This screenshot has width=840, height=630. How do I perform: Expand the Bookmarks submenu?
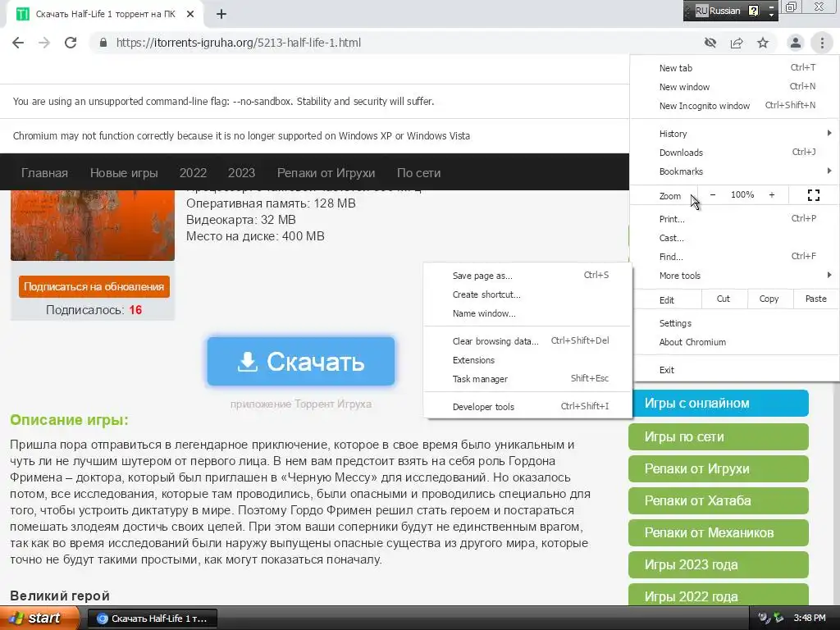pyautogui.click(x=734, y=171)
